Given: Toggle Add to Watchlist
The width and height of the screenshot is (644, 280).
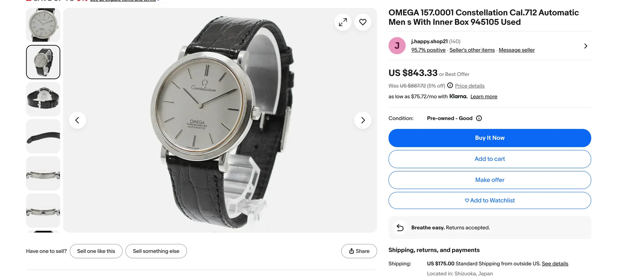Looking at the screenshot, I should tap(489, 200).
